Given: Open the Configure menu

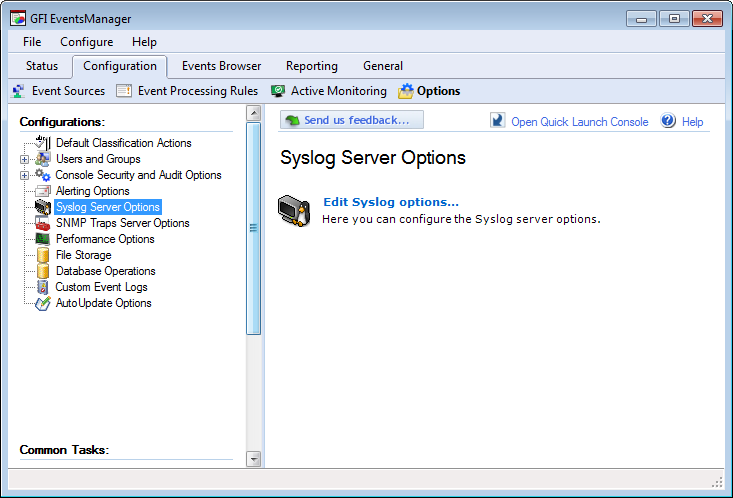Looking at the screenshot, I should [x=86, y=42].
